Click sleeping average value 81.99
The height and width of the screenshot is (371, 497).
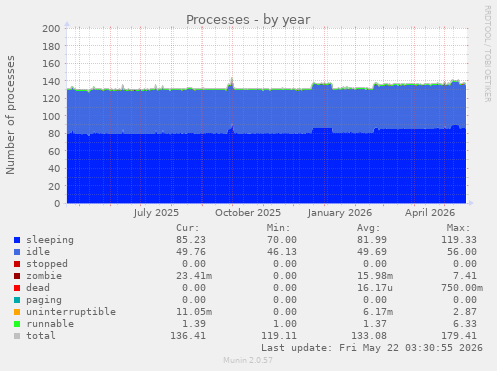pyautogui.click(x=372, y=240)
